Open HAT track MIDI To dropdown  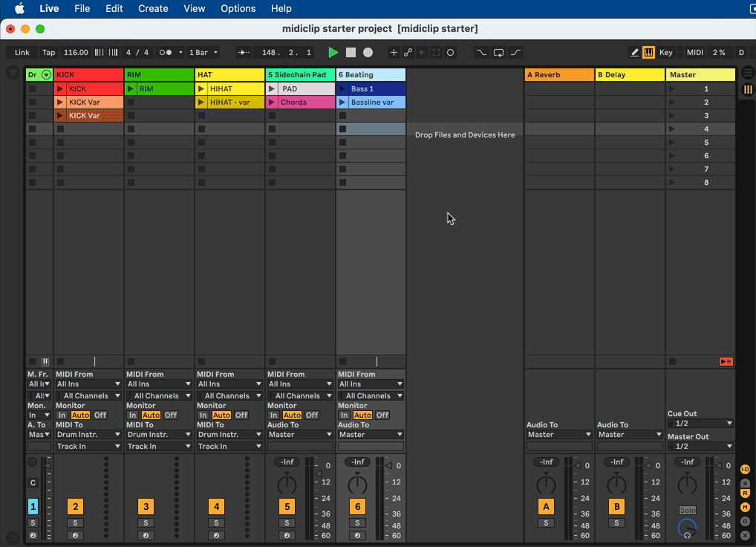coord(229,435)
